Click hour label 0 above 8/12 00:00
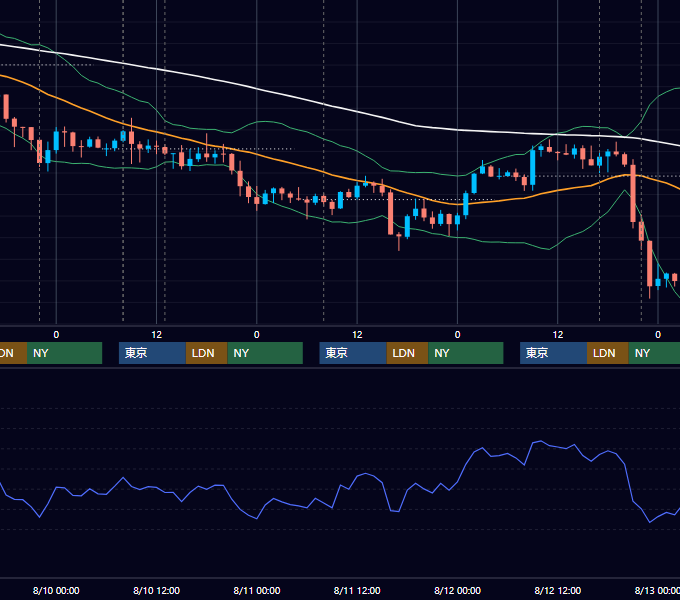680x600 pixels. pos(458,335)
